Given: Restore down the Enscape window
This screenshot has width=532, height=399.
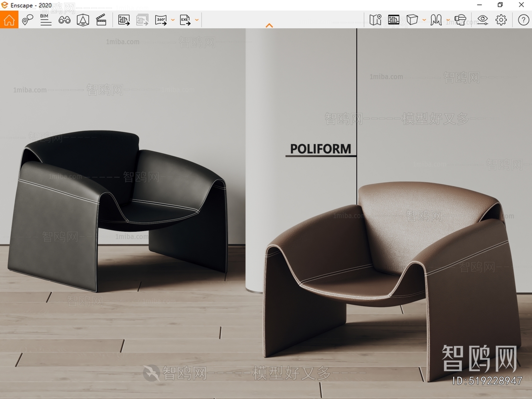Looking at the screenshot, I should tap(500, 5).
